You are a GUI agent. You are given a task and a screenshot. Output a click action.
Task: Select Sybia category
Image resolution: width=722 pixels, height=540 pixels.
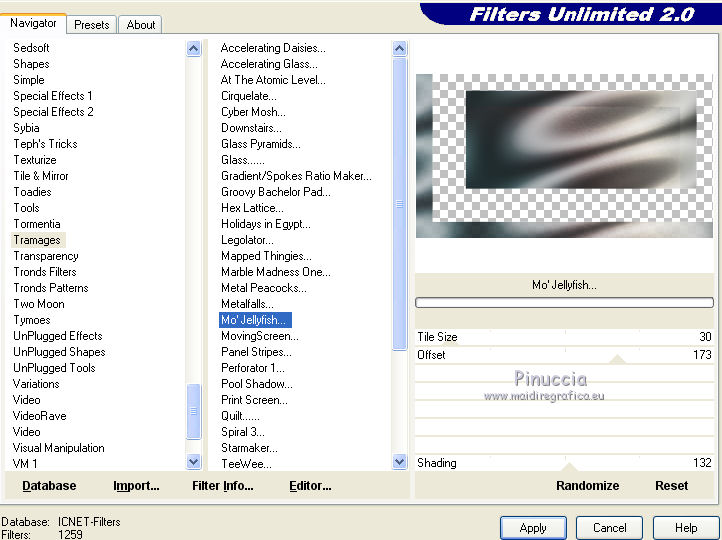coord(26,128)
